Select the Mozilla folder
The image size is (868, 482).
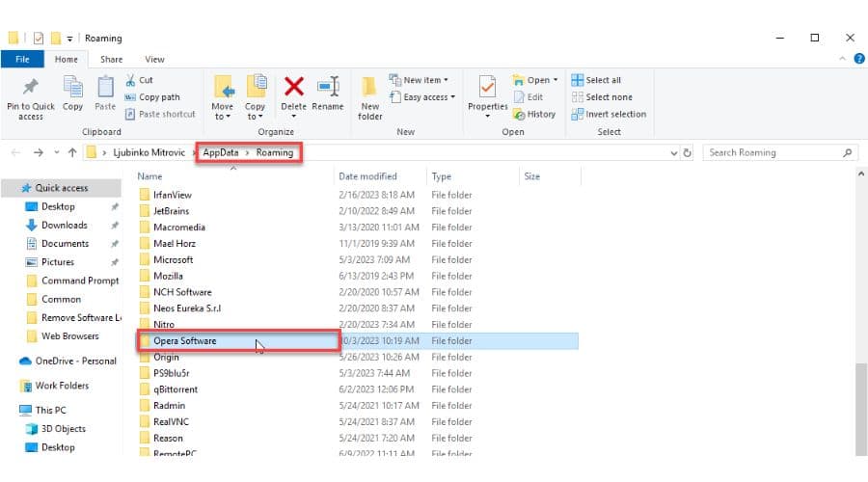tap(168, 276)
